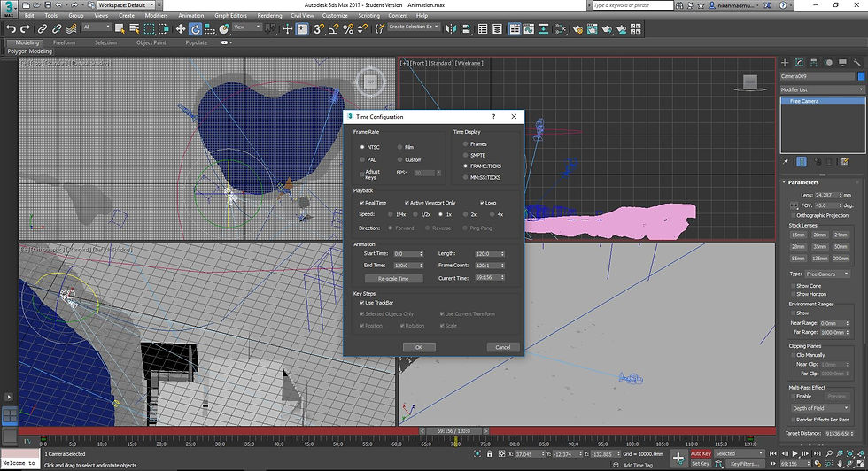Screen dimensions: 868x471
Task: Toggle Window/Crossing selection mode
Action: click(163, 29)
